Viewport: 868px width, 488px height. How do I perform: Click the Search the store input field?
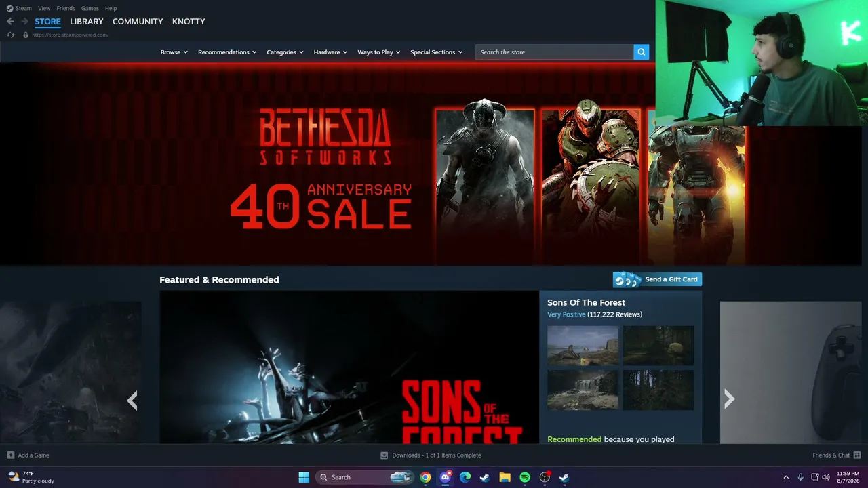tap(555, 52)
